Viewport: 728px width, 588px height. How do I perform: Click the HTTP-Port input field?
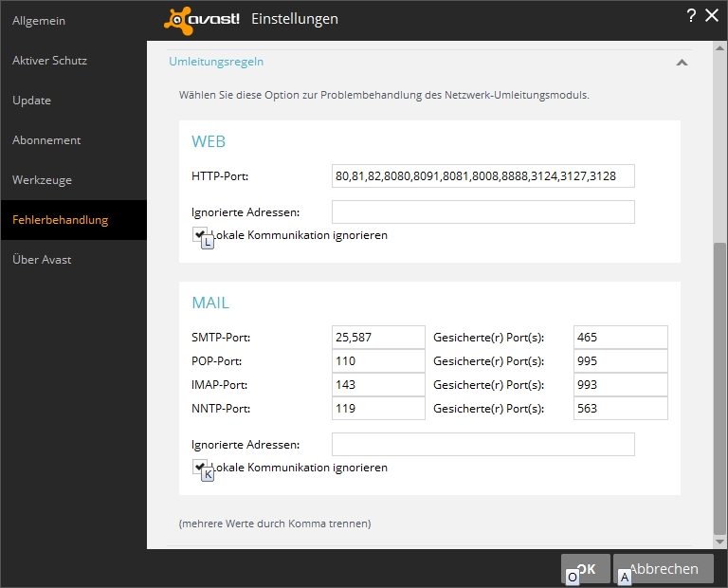[x=482, y=176]
